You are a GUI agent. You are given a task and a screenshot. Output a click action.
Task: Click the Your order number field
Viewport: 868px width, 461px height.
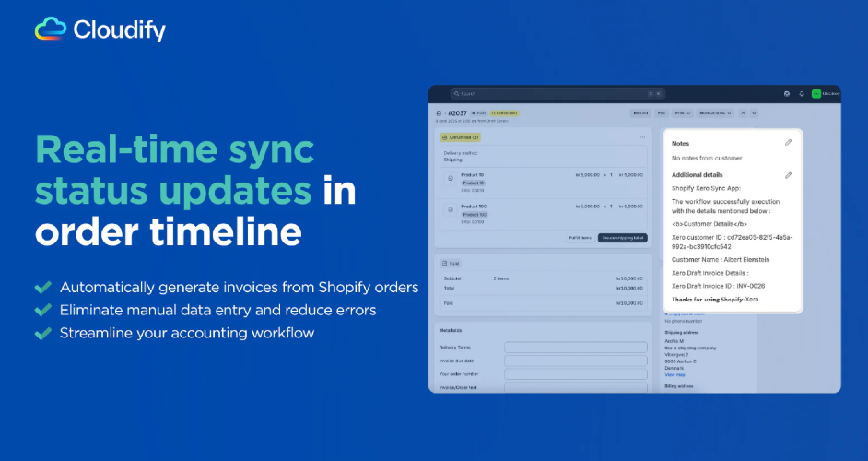[576, 374]
